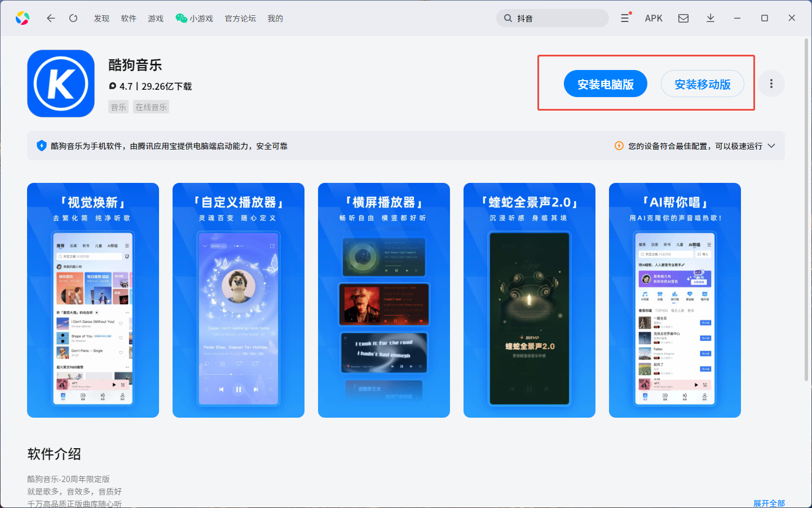Switch to the 发现 tab
The width and height of the screenshot is (812, 508).
(101, 18)
